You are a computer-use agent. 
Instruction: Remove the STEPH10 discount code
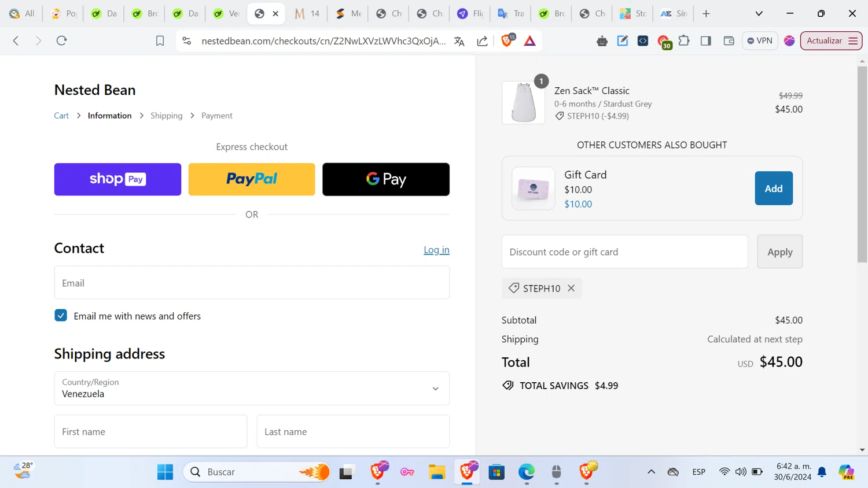[571, 288]
